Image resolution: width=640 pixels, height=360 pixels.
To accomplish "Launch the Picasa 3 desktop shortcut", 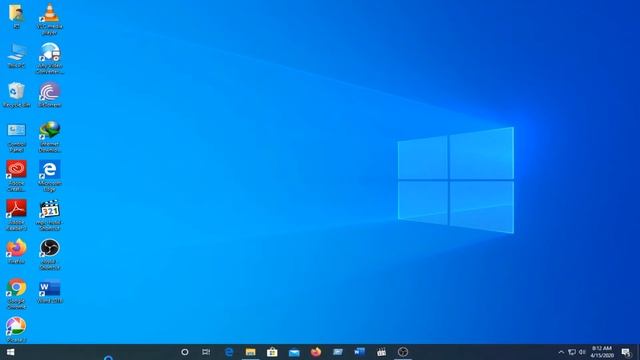I will click(x=16, y=329).
